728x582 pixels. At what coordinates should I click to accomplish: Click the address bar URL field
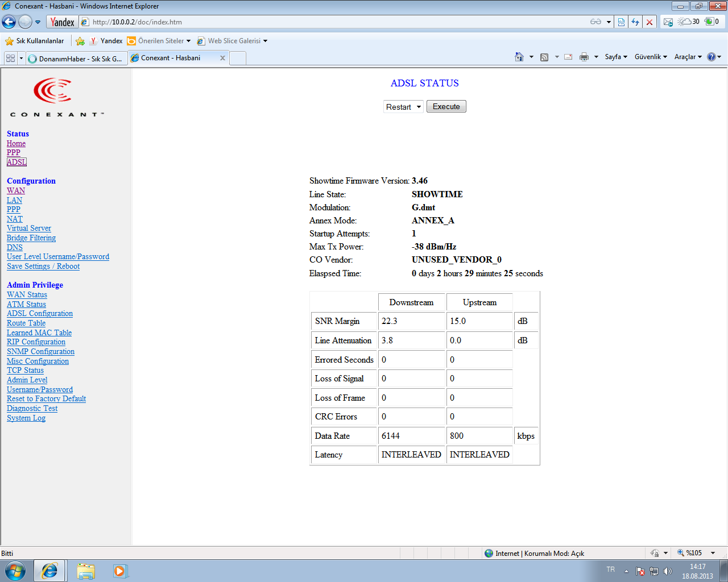click(336, 22)
